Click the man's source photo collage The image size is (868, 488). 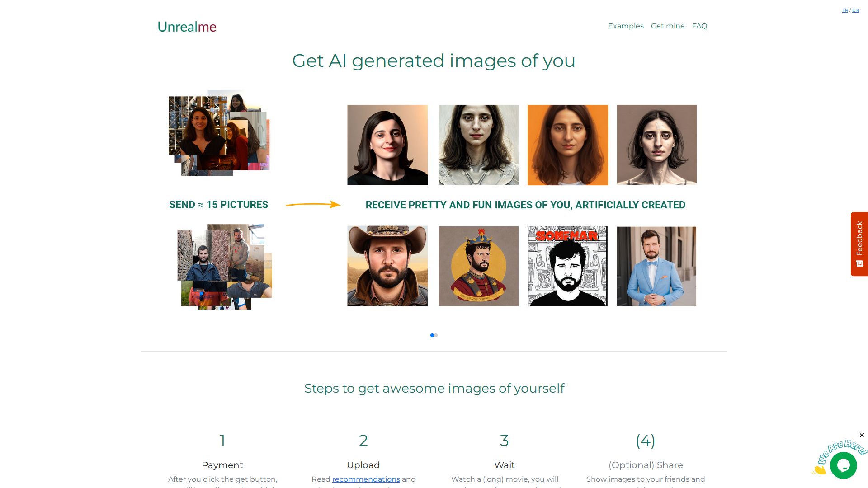(x=224, y=267)
